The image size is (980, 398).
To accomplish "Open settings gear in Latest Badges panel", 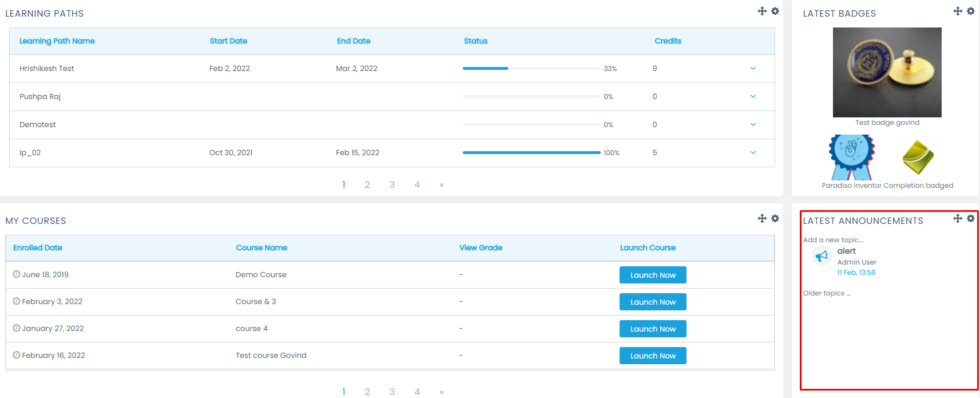I will click(x=971, y=11).
